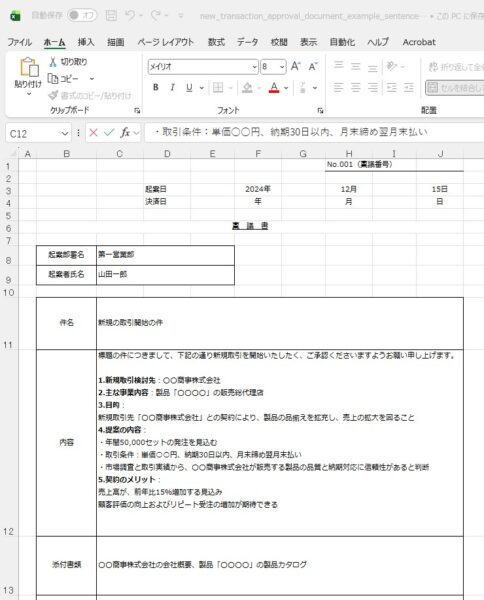The height and width of the screenshot is (600, 484).
Task: Open the Name Box dropdown arrow
Action: (x=65, y=134)
